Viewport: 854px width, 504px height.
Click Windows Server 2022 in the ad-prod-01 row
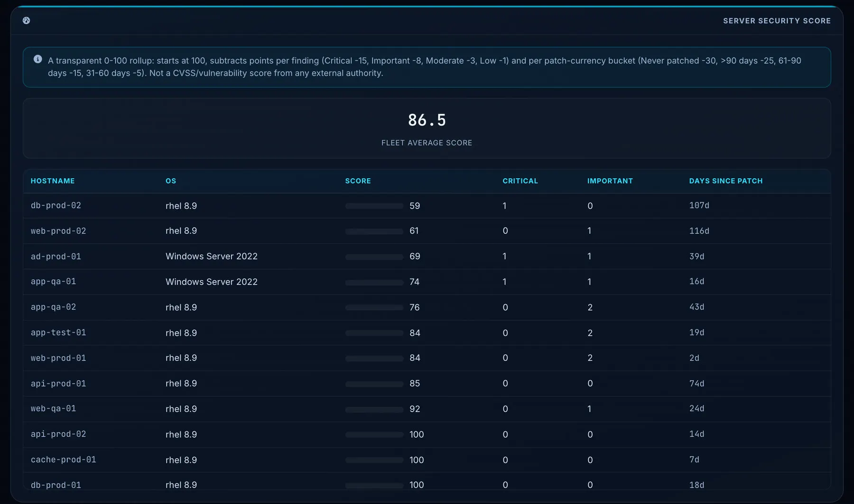coord(212,256)
